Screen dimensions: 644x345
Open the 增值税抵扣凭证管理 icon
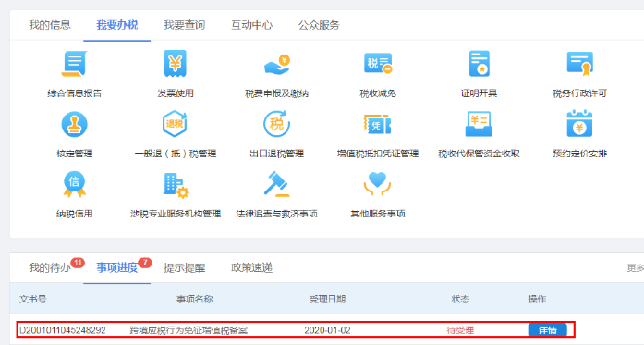point(378,124)
